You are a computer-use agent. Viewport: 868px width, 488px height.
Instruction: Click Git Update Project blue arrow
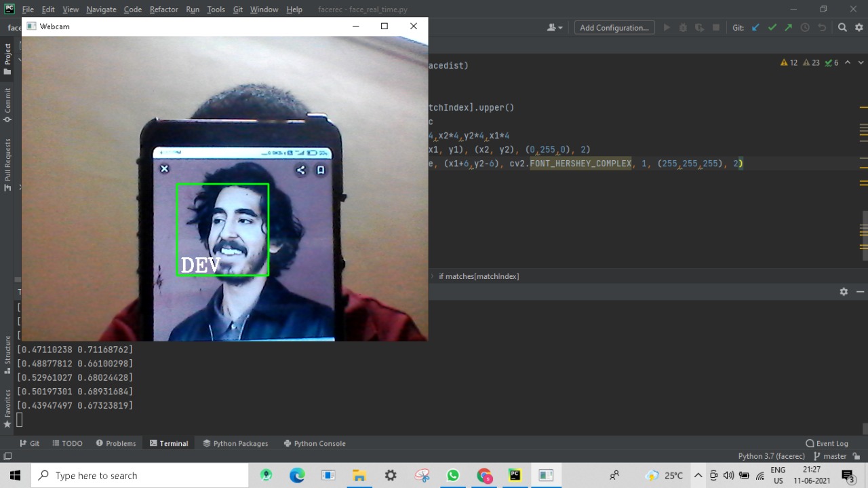coord(755,28)
